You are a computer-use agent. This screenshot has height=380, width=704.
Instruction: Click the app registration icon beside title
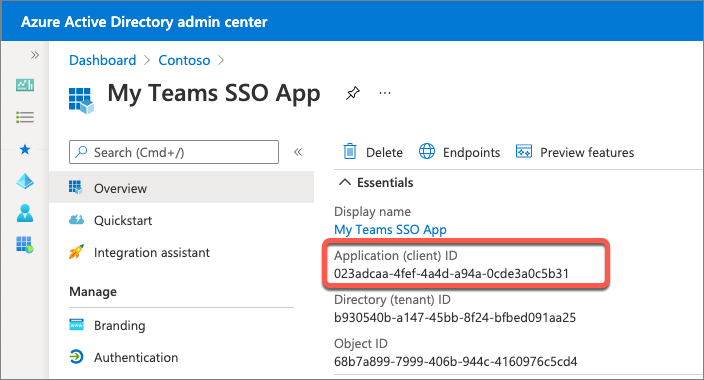pyautogui.click(x=81, y=100)
